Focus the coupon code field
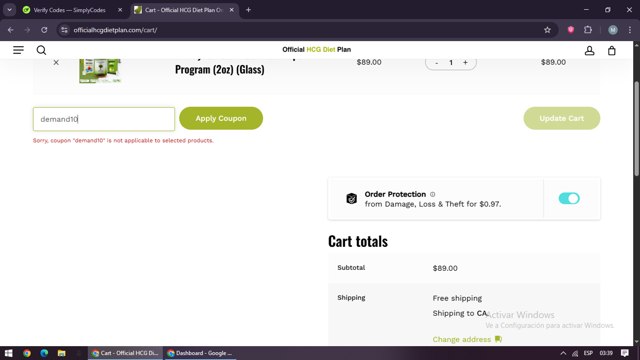 (x=104, y=119)
